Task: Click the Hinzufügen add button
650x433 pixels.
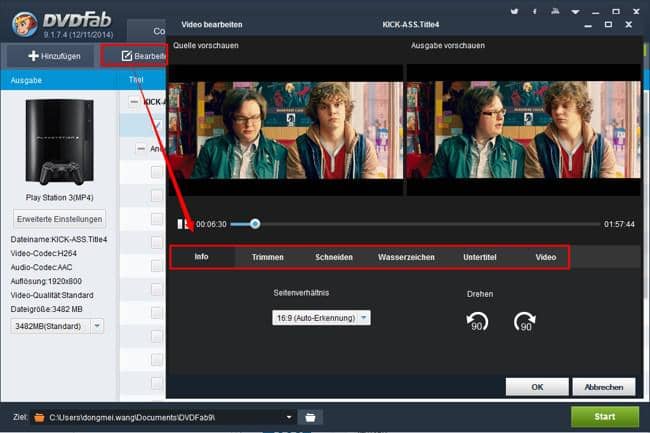Action: (54, 56)
